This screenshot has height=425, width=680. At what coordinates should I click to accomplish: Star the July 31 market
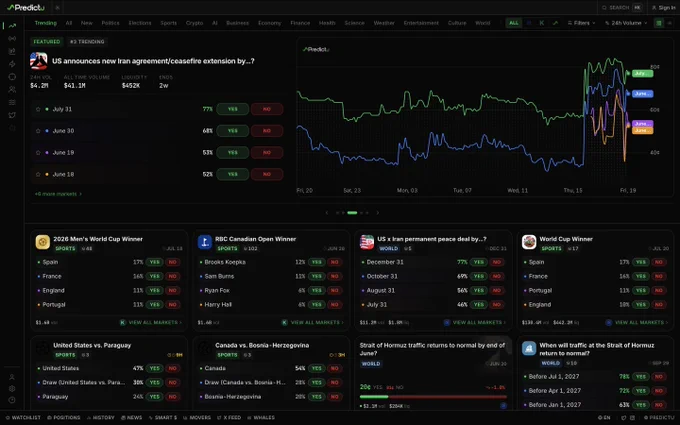[38, 109]
